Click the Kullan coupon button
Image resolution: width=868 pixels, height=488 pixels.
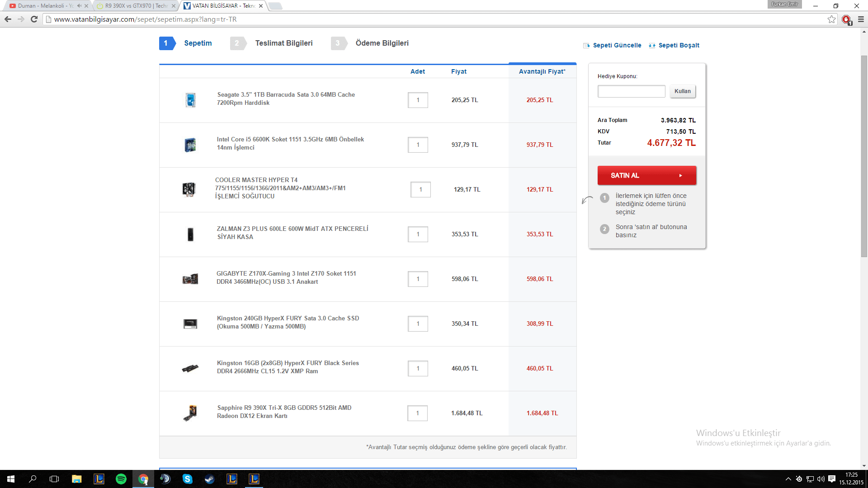(x=682, y=91)
